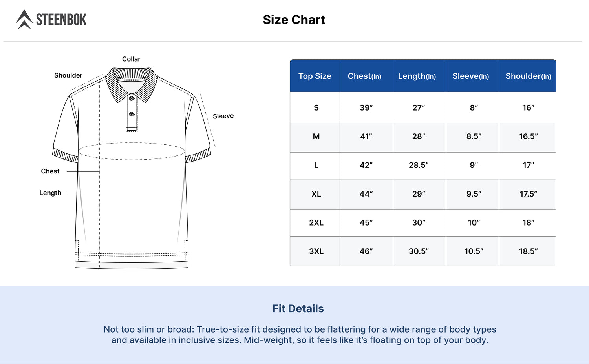
Task: Click the Chest label left of shirt
Action: (x=50, y=171)
